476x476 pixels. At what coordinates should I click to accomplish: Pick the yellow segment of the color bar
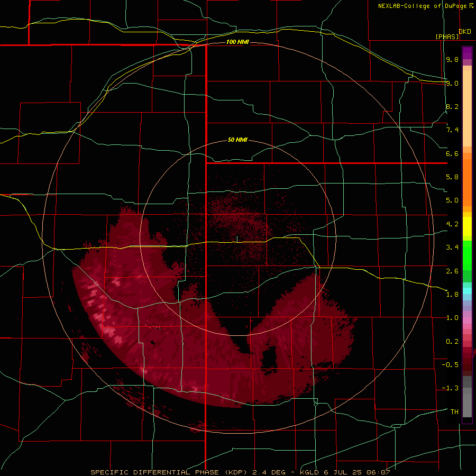[x=467, y=226]
